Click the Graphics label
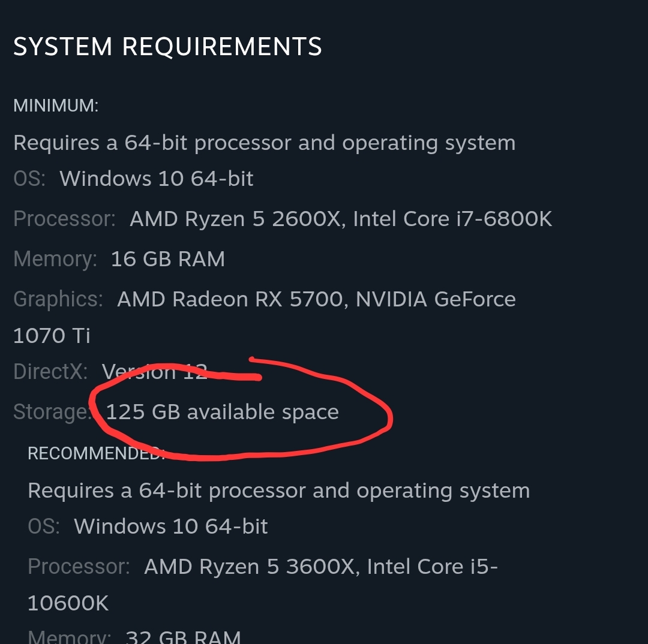This screenshot has height=644, width=648. 58,299
